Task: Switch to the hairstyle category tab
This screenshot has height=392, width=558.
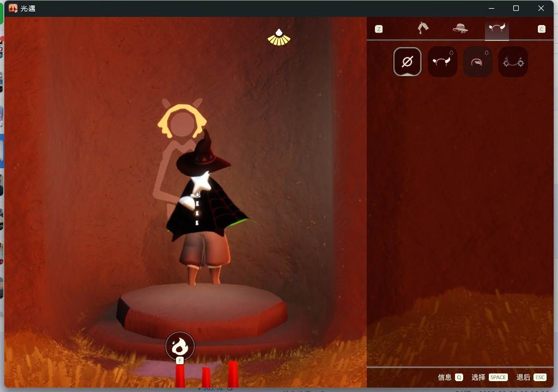Action: [423, 28]
